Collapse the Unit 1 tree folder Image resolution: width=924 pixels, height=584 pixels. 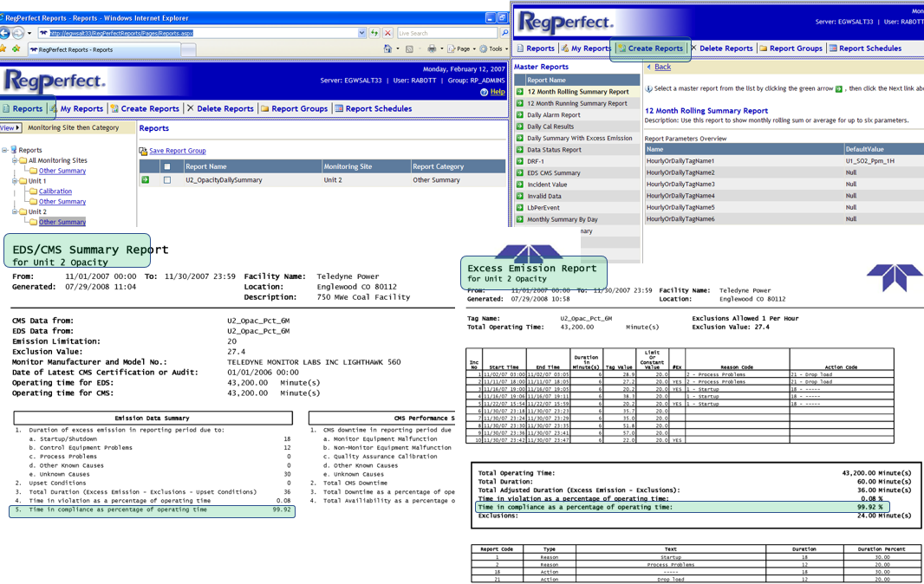15,181
